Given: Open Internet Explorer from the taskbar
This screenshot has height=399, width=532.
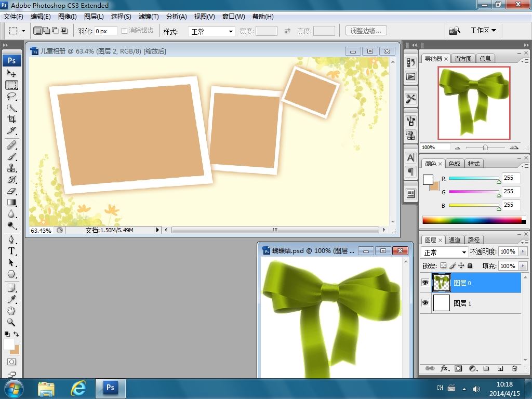Looking at the screenshot, I should click(78, 388).
